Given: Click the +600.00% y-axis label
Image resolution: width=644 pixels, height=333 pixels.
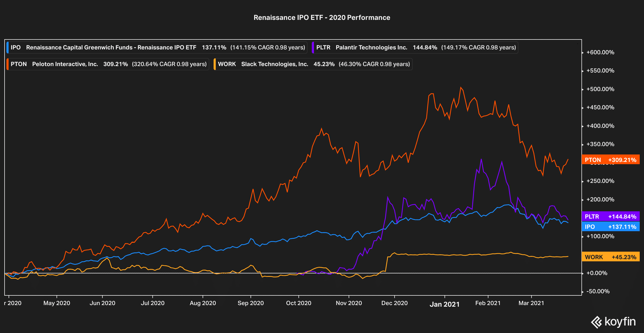Looking at the screenshot, I should [x=600, y=52].
